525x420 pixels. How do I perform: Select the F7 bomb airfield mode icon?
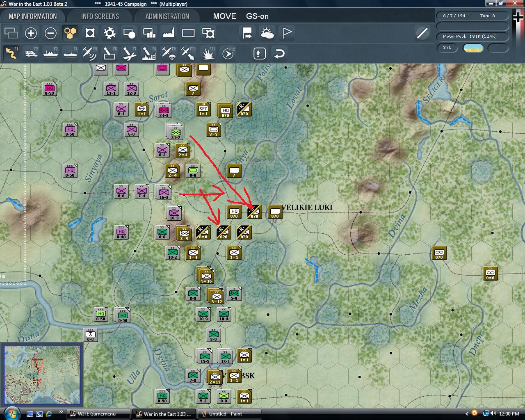click(x=129, y=53)
